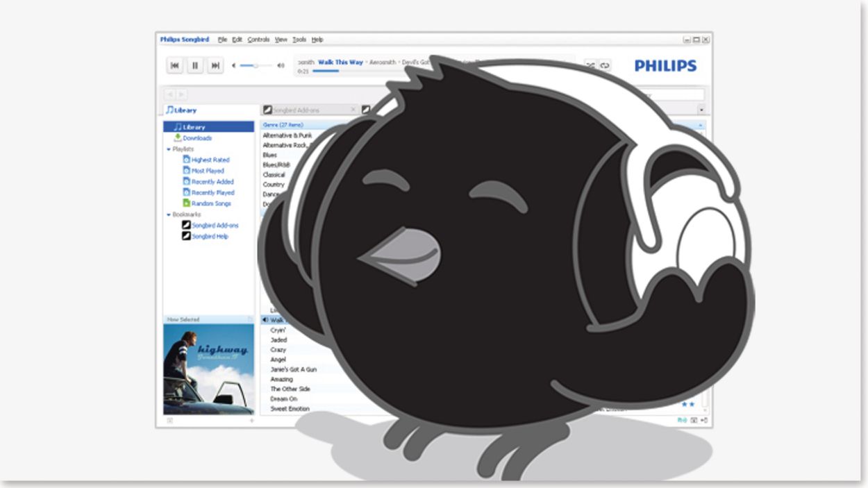The image size is (868, 488).
Task: Adjust the volume slider
Action: [x=256, y=65]
